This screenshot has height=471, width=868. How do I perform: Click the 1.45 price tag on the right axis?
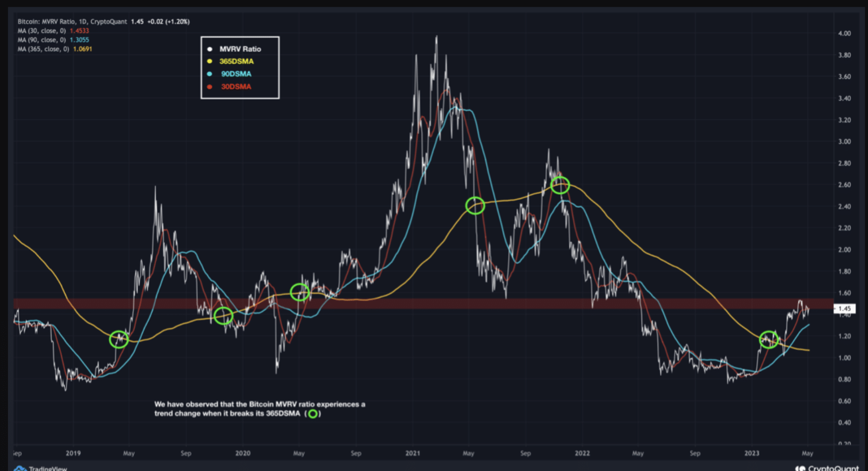click(x=845, y=308)
